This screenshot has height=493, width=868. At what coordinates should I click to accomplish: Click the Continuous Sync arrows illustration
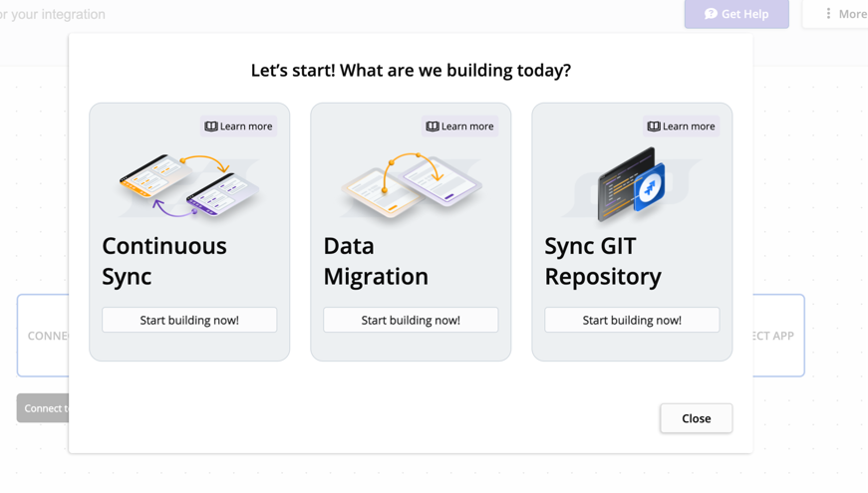coord(189,184)
